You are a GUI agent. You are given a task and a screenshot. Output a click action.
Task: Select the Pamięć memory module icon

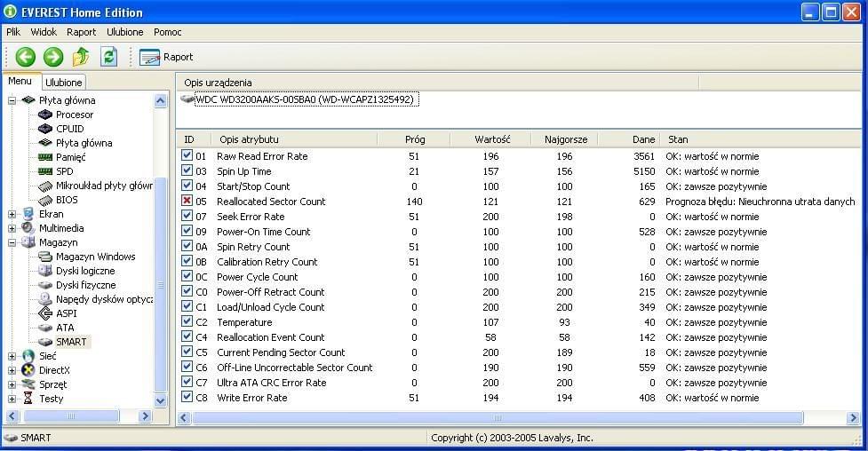coord(44,157)
